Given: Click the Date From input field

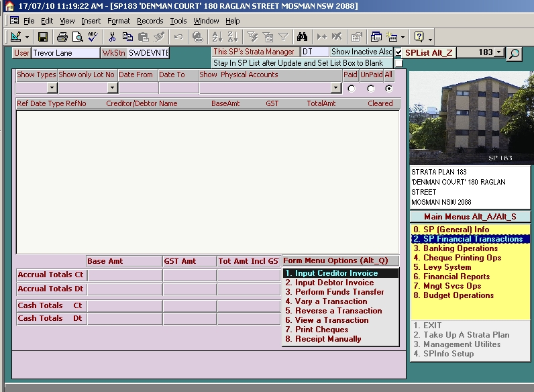Looking at the screenshot, I should [138, 88].
